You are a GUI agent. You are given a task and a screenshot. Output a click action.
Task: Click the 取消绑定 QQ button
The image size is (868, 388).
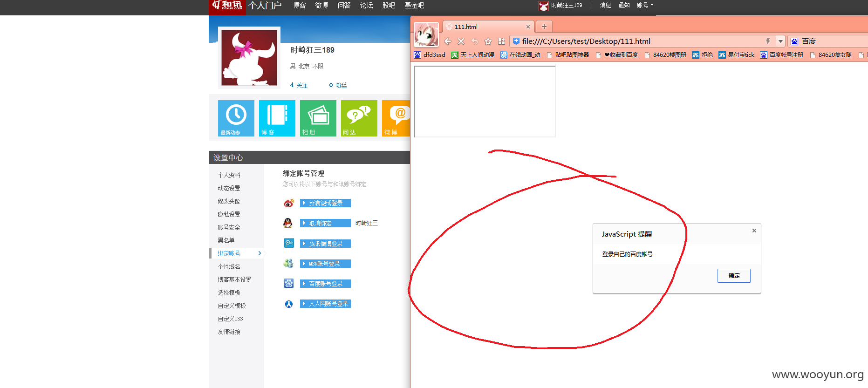(325, 223)
